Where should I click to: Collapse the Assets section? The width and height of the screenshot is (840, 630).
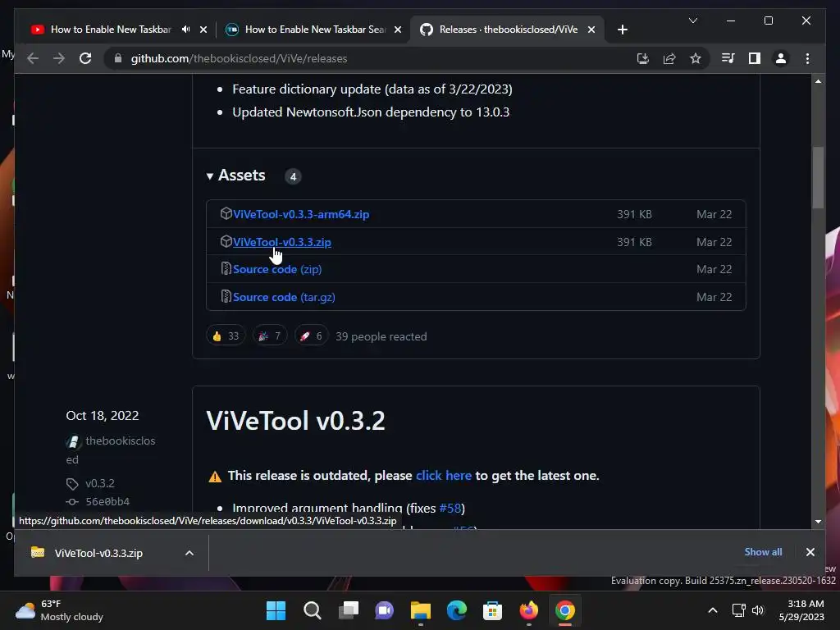235,176
